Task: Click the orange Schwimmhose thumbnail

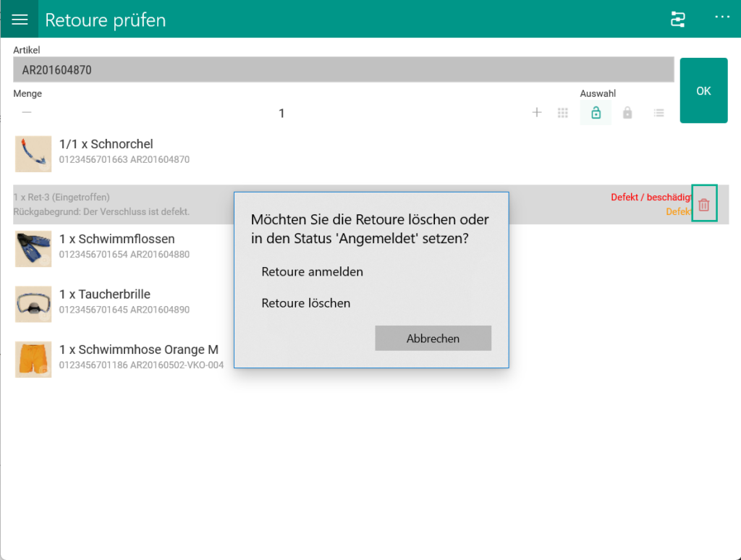Action: click(x=33, y=360)
